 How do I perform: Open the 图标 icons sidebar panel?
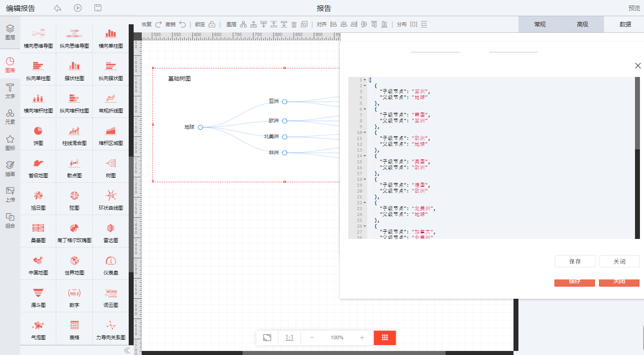coord(10,143)
